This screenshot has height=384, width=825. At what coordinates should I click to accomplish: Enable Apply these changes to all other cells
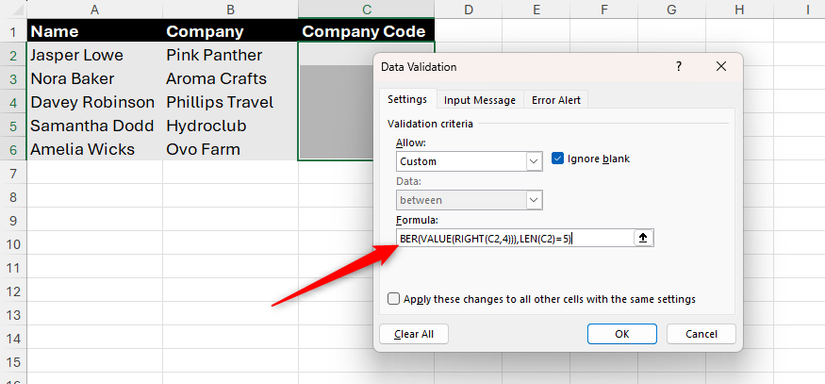click(393, 299)
